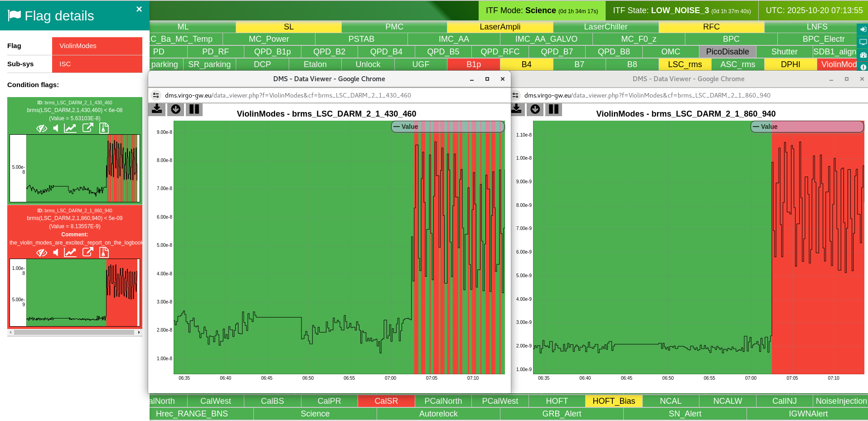
Task: Click the red CalSR flag button
Action: click(386, 401)
